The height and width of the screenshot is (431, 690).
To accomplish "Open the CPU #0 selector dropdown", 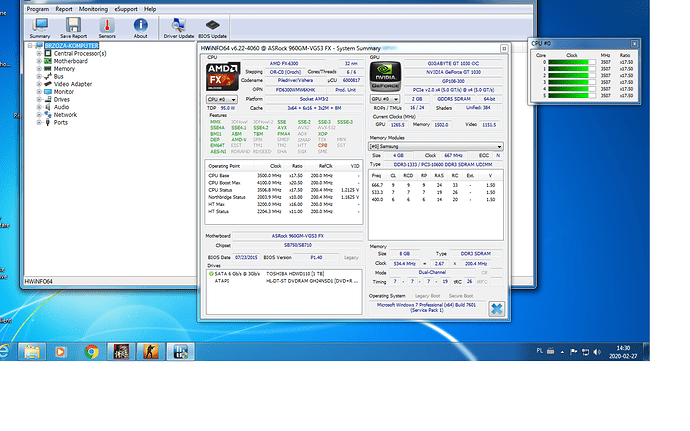I will click(222, 99).
